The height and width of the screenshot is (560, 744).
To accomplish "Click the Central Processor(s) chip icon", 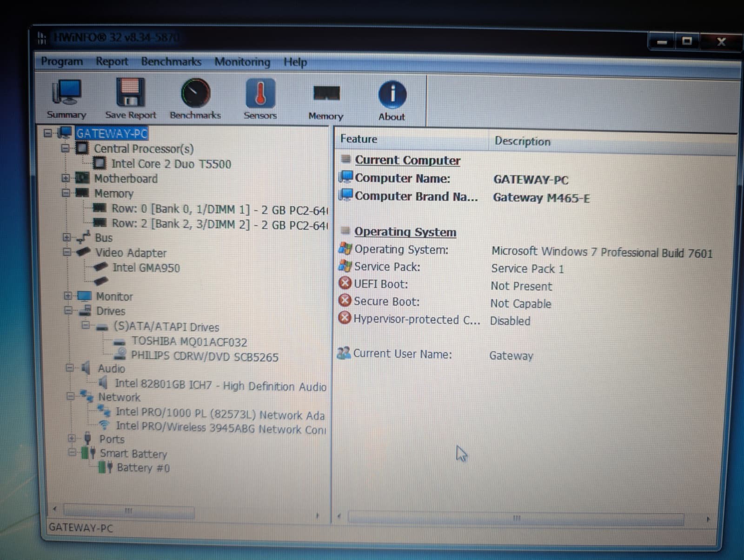I will tap(82, 148).
